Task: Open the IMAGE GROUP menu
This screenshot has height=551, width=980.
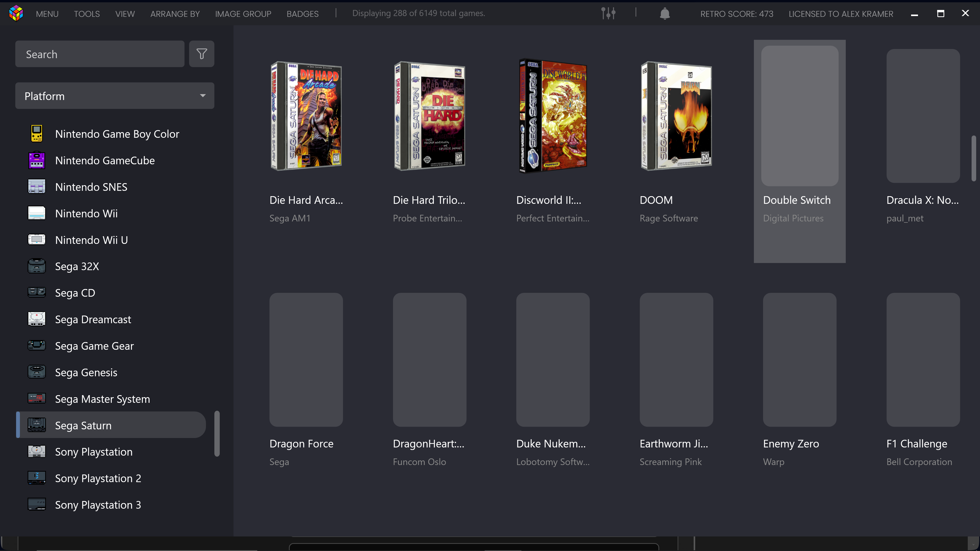Action: (x=243, y=14)
